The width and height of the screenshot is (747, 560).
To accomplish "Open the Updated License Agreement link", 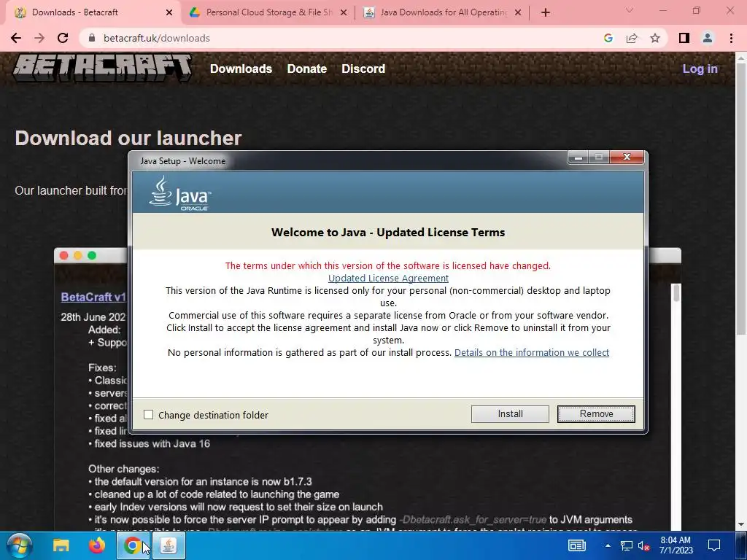I will tap(388, 278).
